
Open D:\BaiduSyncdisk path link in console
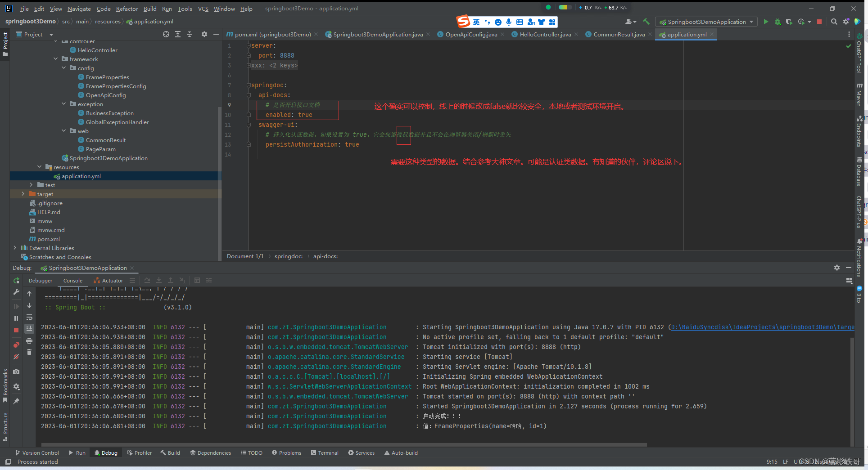[x=763, y=327]
